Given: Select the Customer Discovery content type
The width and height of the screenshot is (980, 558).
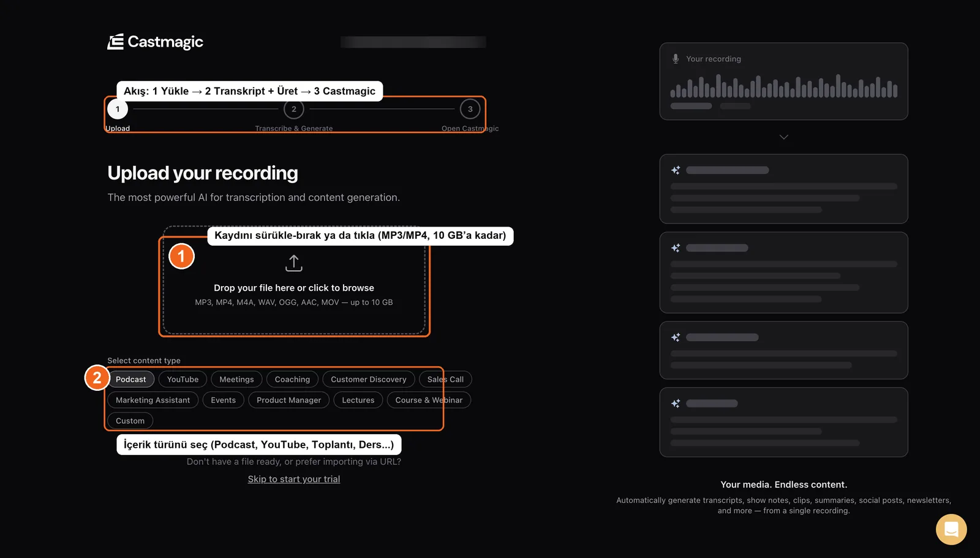Looking at the screenshot, I should (369, 379).
